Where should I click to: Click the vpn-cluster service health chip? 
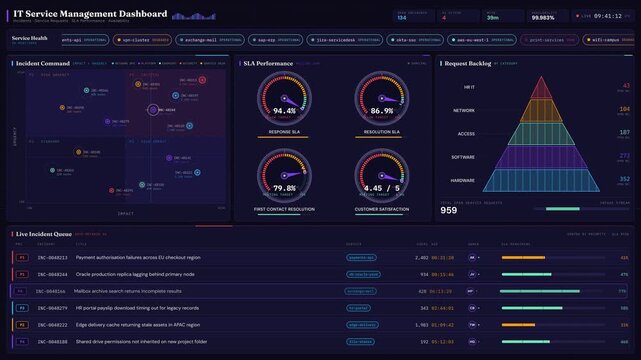[x=142, y=40]
